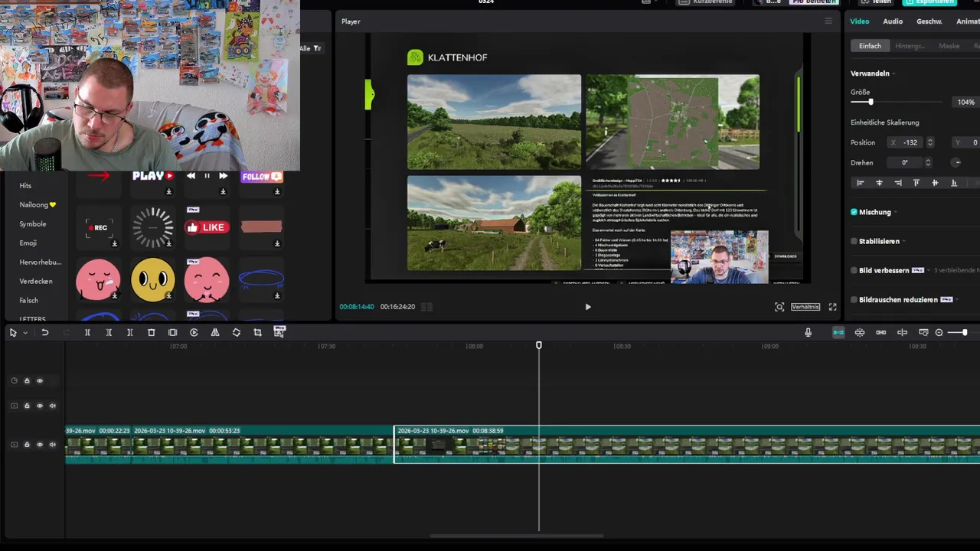The height and width of the screenshot is (551, 980).
Task: Uncheck the Mischung checkbox
Action: pos(854,212)
